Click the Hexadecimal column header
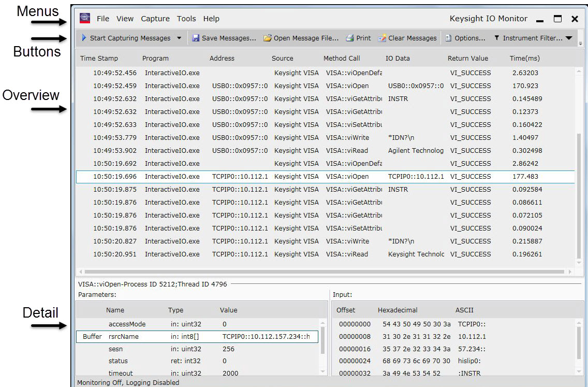Viewport: 588px width, 387px height. pyautogui.click(x=398, y=310)
